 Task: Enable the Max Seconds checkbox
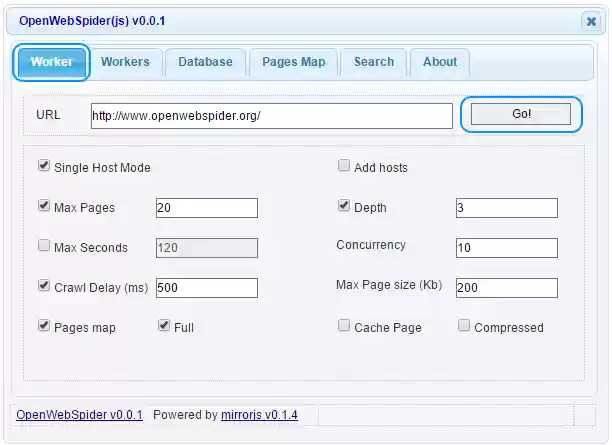[x=44, y=246]
